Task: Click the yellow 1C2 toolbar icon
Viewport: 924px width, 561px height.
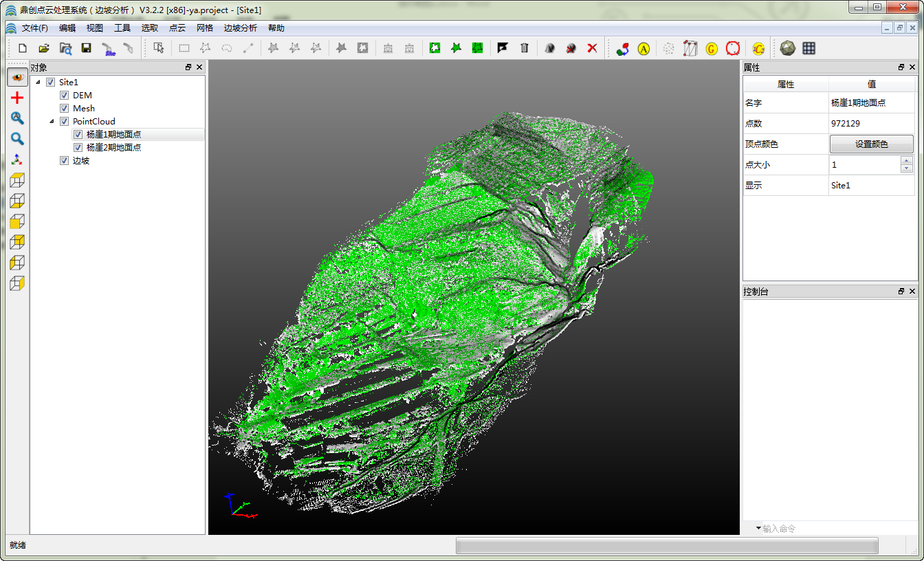Action: (758, 49)
